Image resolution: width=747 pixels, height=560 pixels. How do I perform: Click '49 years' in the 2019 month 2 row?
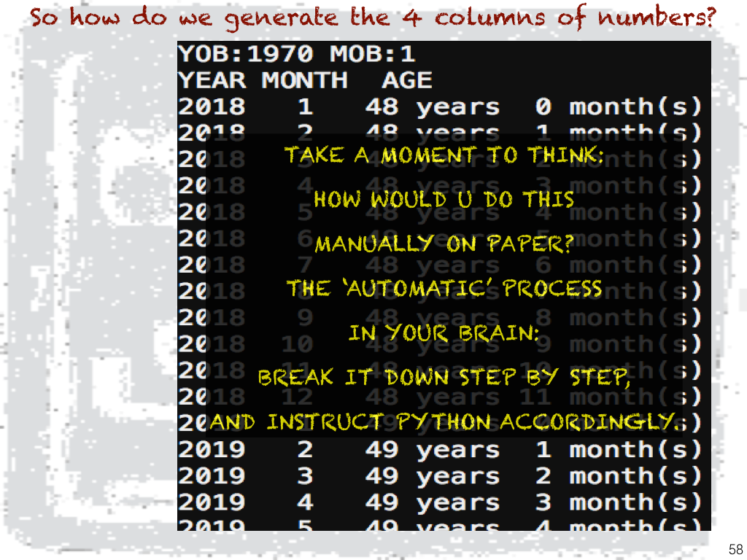(432, 450)
